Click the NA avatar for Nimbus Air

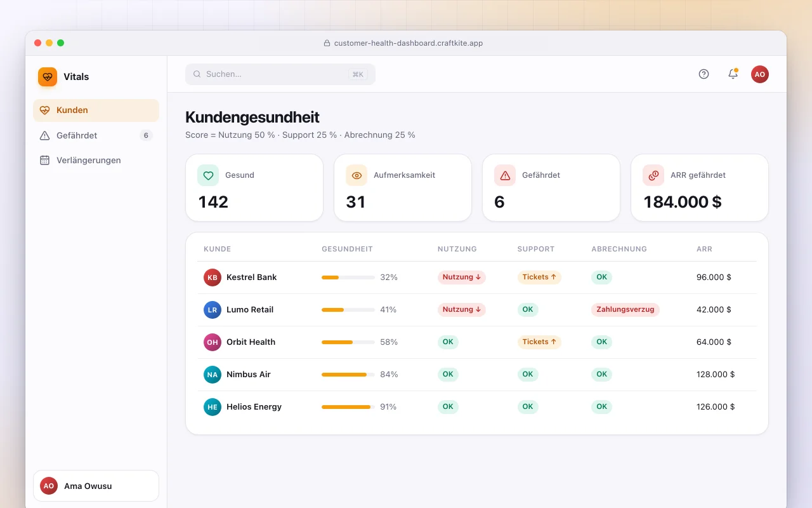point(213,375)
